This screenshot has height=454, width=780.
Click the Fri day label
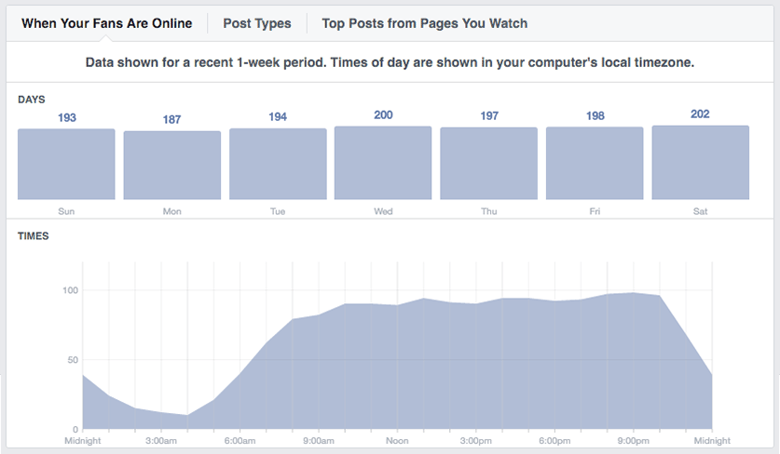594,211
